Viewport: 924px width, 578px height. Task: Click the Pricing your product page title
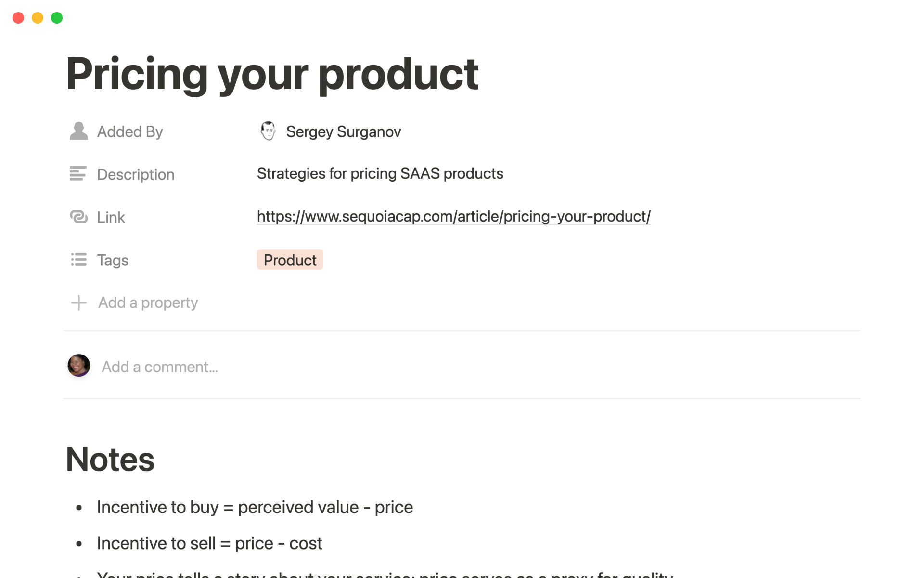click(272, 74)
